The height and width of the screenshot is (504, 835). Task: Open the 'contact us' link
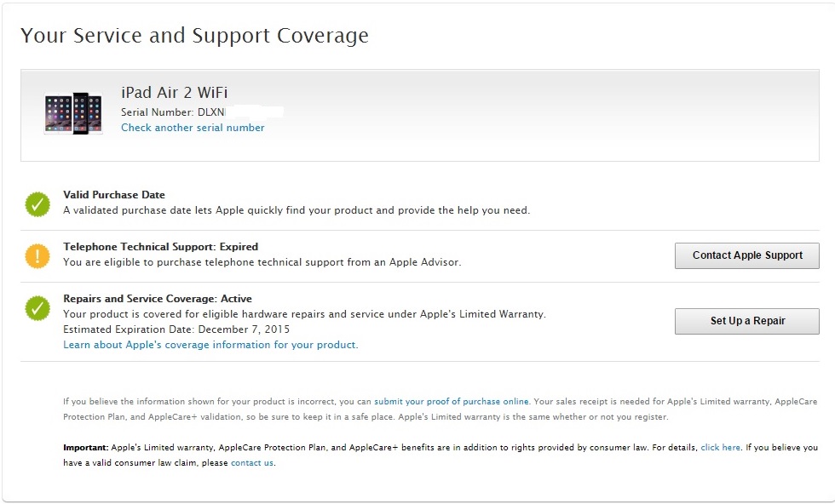251,463
